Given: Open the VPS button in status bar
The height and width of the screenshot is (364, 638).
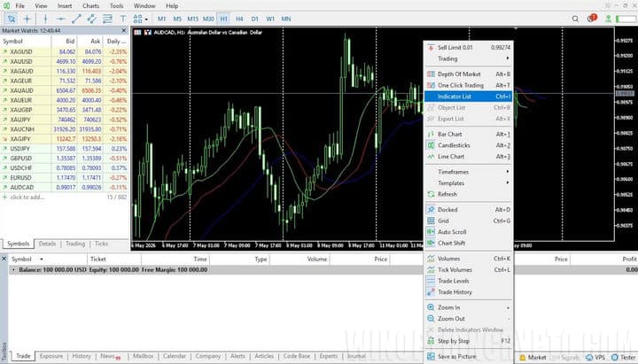Looking at the screenshot, I should 595,358.
